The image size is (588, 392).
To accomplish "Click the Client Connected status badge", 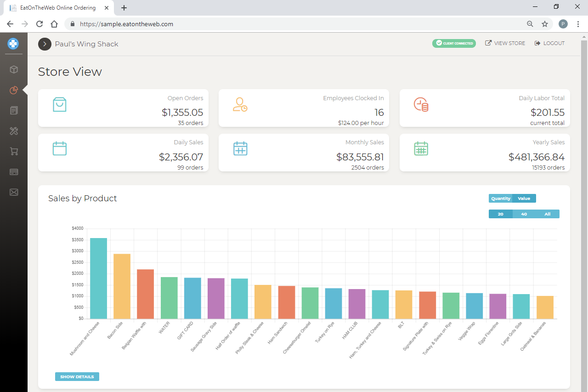I will tap(454, 43).
